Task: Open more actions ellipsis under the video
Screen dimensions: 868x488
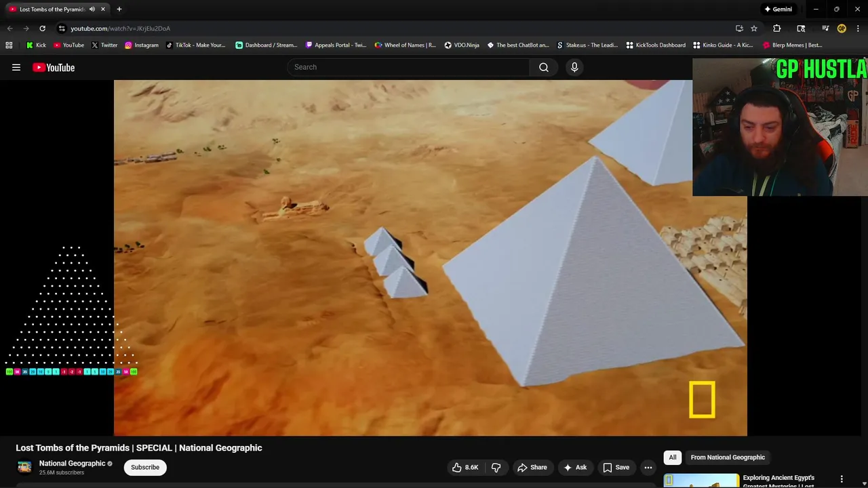Action: coord(648,467)
